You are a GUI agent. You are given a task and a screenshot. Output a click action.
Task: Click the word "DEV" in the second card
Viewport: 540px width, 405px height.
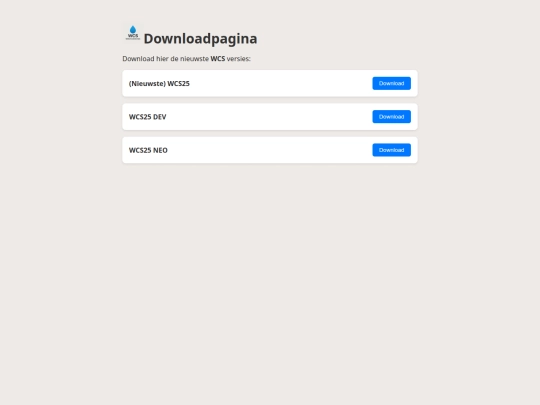pos(159,117)
